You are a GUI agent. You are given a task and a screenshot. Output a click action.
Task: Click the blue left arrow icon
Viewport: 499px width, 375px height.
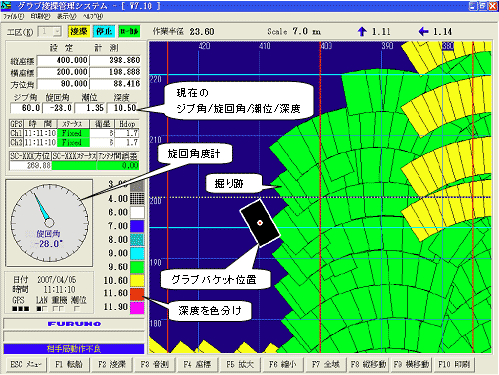pos(423,32)
